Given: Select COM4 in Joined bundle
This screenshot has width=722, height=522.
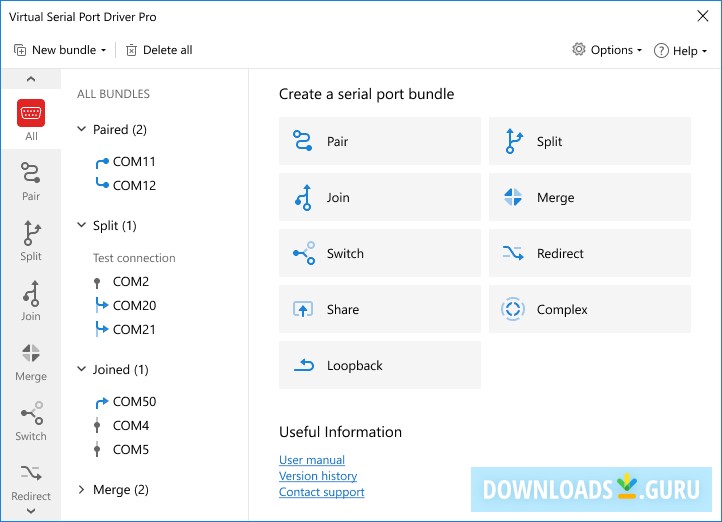Looking at the screenshot, I should click(131, 425).
